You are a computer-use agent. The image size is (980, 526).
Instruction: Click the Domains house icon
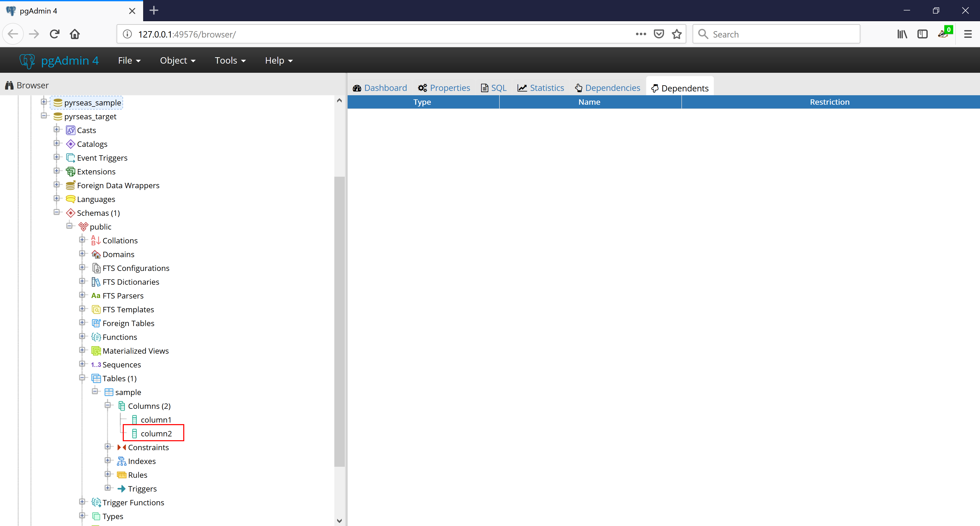(x=96, y=254)
